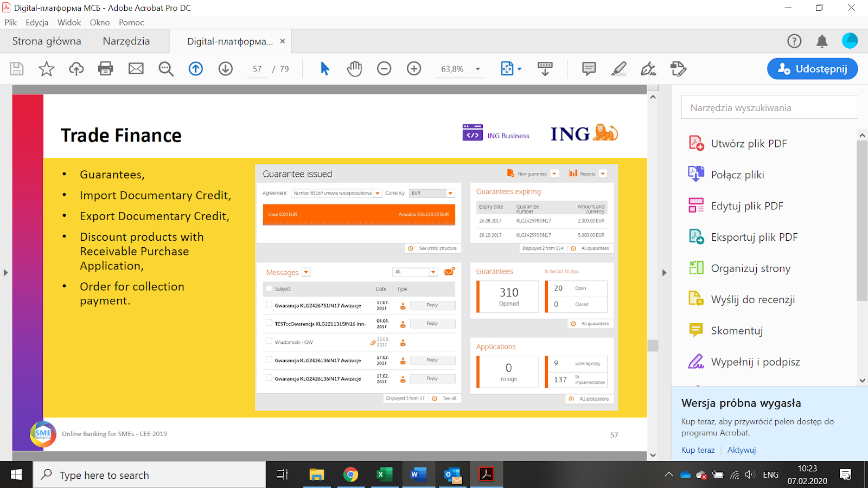Open the Windows action center notifications icon
This screenshot has height=488, width=868.
click(x=845, y=475)
